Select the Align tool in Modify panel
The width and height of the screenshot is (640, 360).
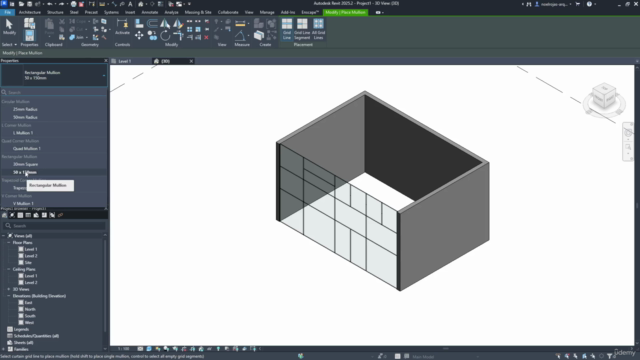click(x=139, y=23)
